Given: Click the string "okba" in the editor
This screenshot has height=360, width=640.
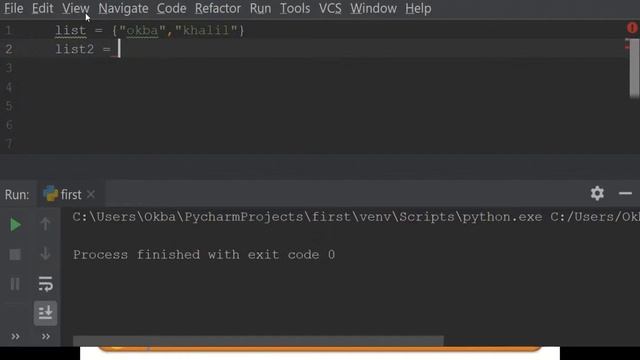Looking at the screenshot, I should [x=142, y=31].
